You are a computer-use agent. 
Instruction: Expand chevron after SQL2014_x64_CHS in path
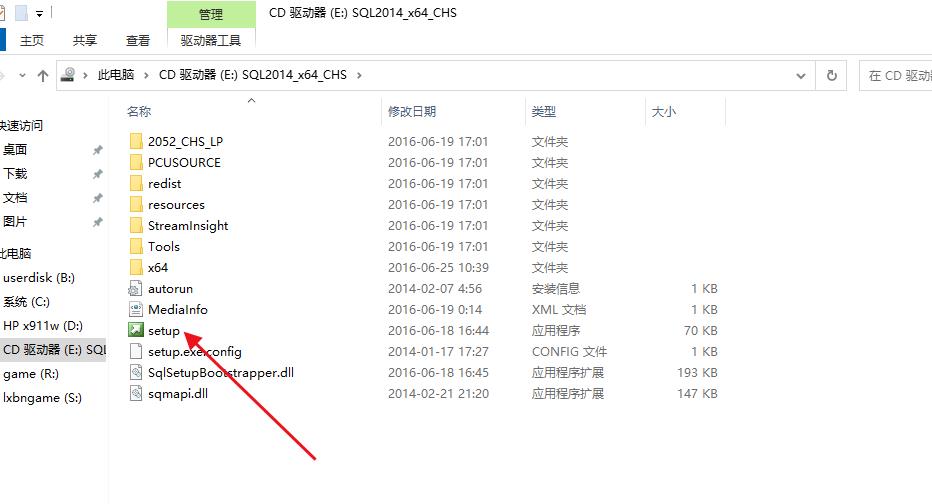coord(359,75)
